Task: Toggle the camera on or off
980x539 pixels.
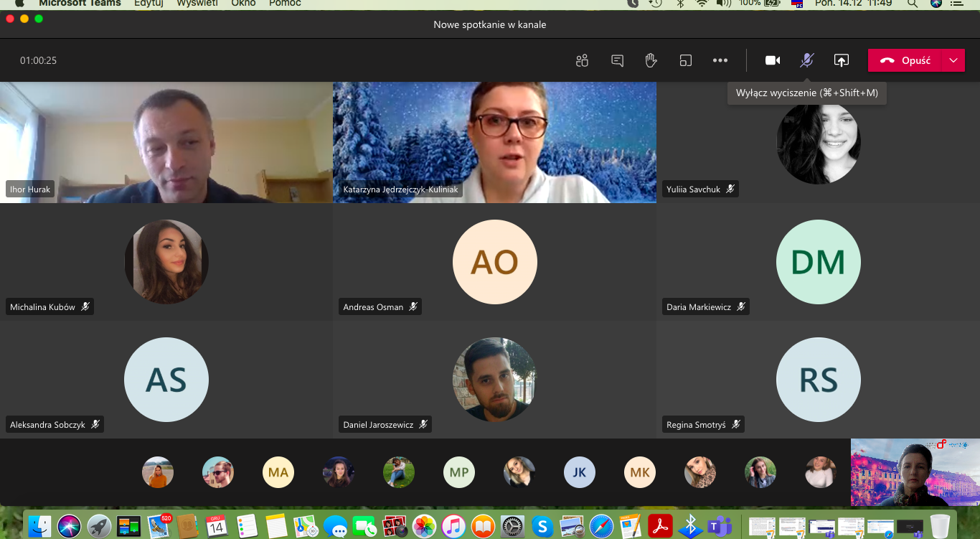Action: [x=773, y=60]
